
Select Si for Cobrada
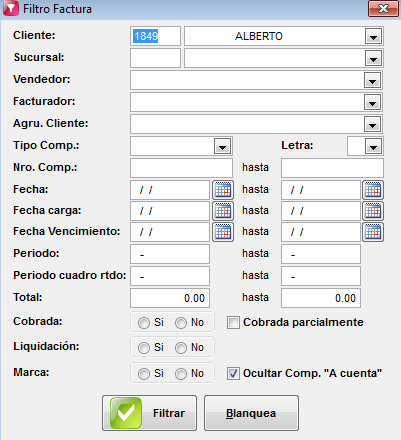144,323
